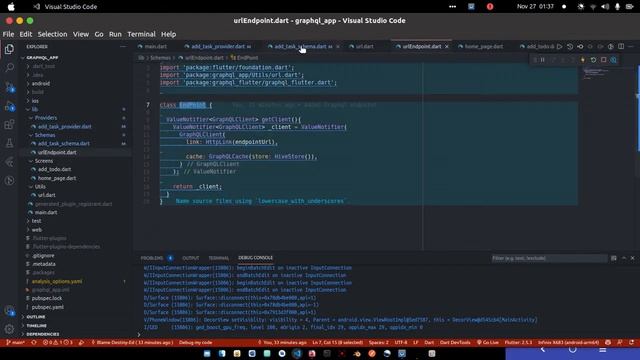The width and height of the screenshot is (640, 360).
Task: Click Dart DevTools in the status bar
Action: point(455,342)
